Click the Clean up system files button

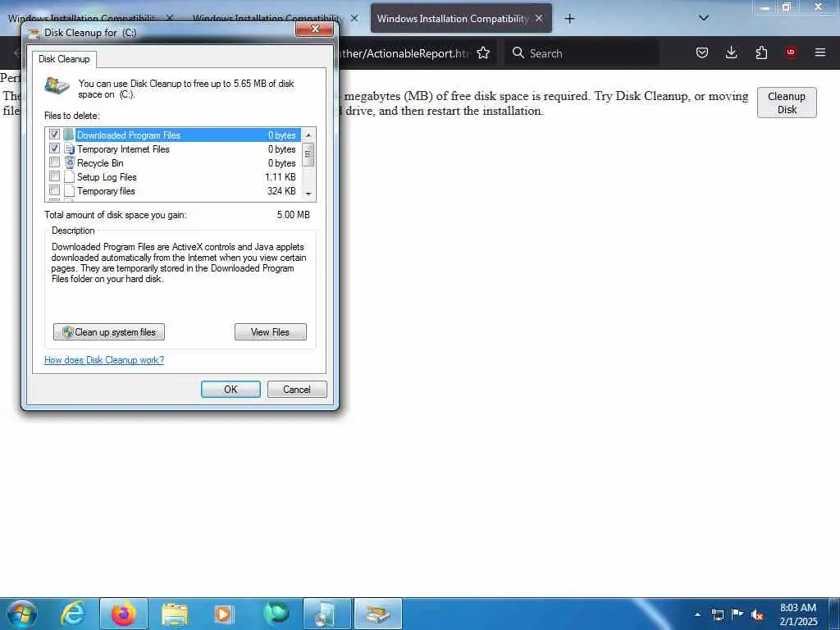109,332
